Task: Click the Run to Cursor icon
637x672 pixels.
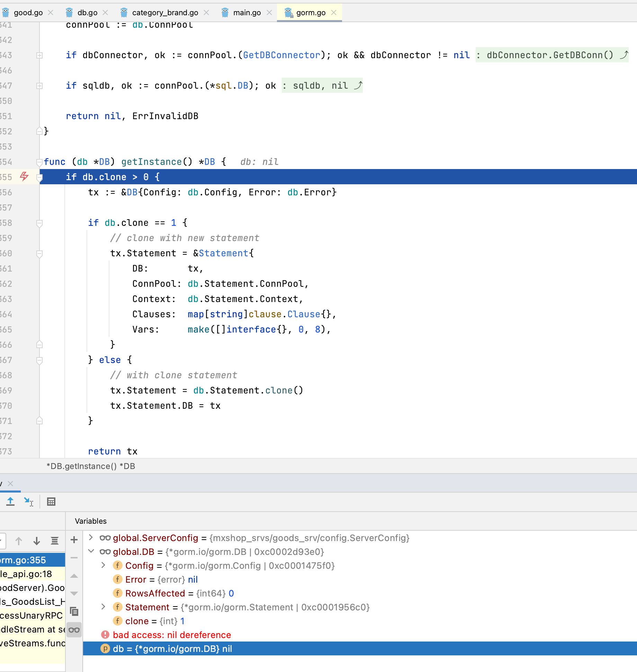Action: [x=28, y=501]
